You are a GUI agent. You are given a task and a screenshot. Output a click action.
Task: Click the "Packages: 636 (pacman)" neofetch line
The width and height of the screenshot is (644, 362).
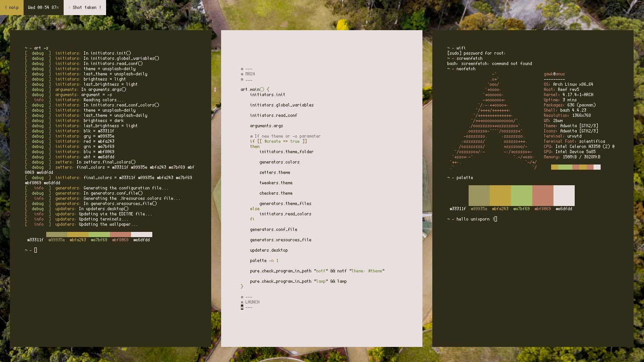(570, 105)
